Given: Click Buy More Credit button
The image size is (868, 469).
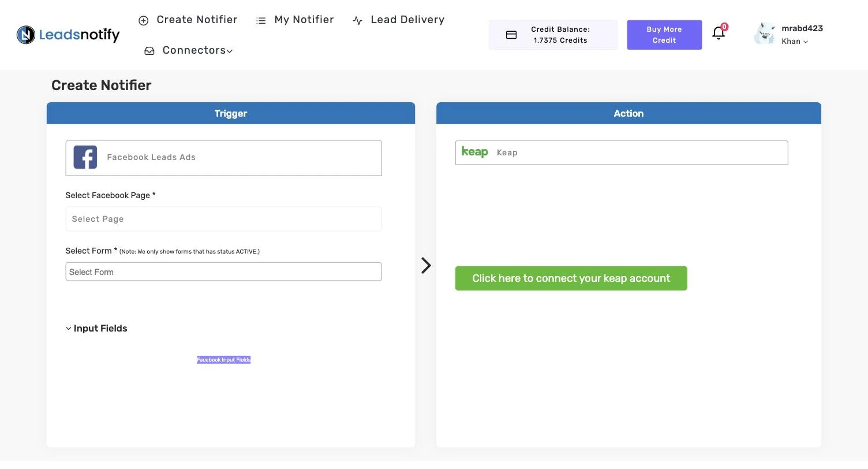Looking at the screenshot, I should pyautogui.click(x=664, y=35).
